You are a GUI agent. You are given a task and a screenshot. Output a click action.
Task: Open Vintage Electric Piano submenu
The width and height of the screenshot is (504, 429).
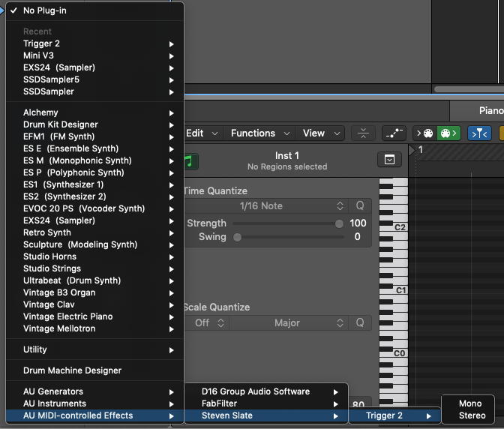tap(94, 316)
